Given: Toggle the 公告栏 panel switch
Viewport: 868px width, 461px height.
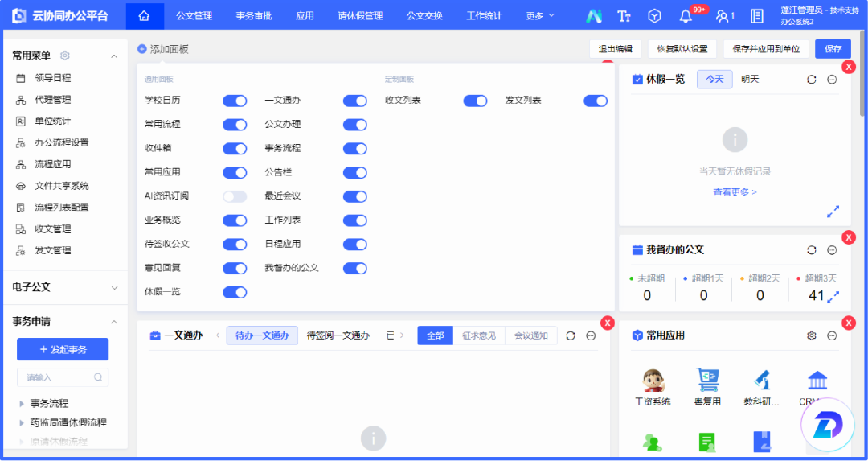Looking at the screenshot, I should [x=355, y=172].
